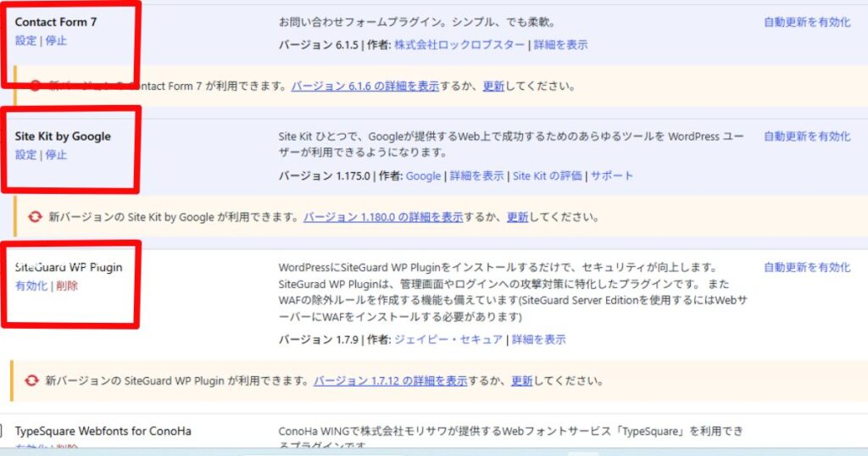Enable auto-updates for Site Kit by Google

[807, 136]
